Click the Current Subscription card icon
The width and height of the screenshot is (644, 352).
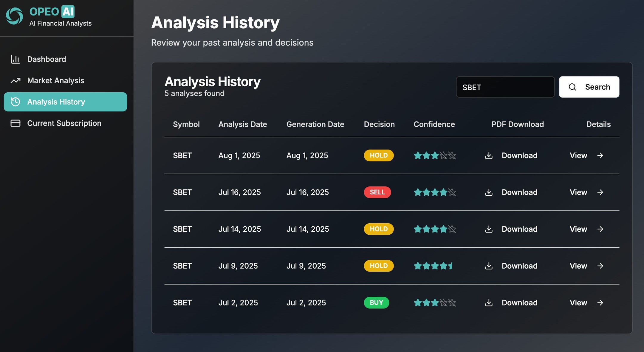16,123
